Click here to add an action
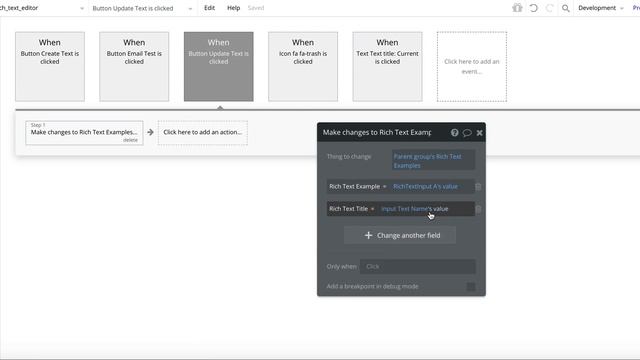This screenshot has height=360, width=640. (203, 132)
